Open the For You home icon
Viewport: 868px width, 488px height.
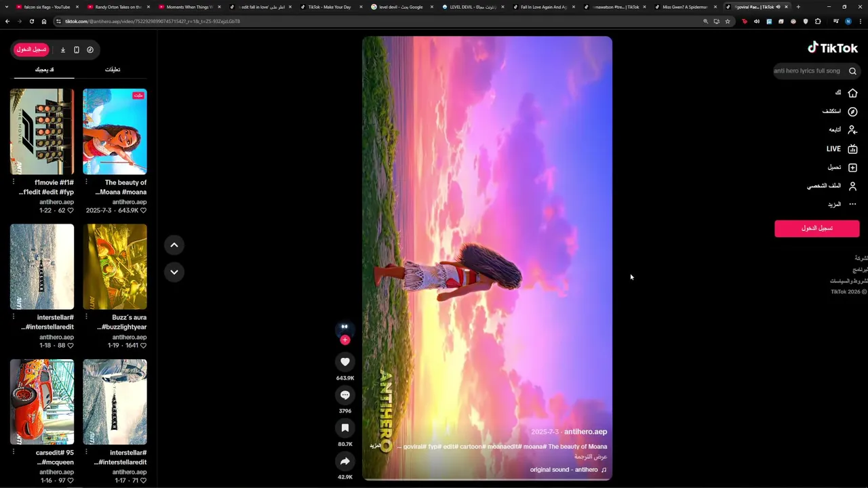pos(852,93)
